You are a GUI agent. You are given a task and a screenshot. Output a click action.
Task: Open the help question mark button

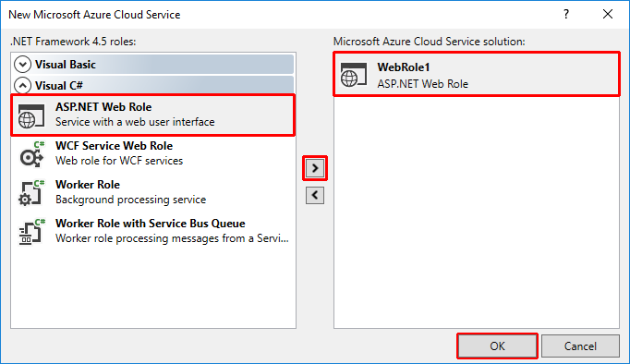pyautogui.click(x=566, y=15)
